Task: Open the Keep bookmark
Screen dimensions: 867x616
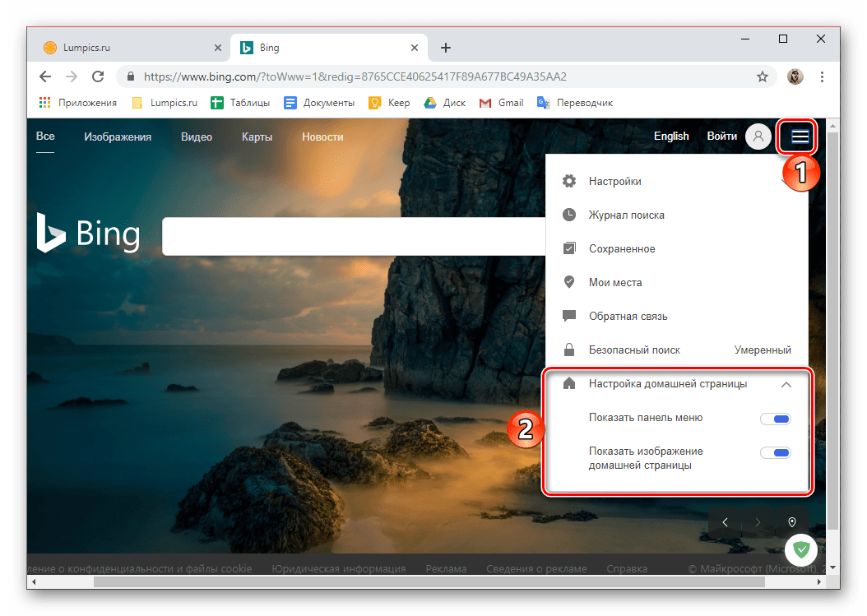Action: 389,103
